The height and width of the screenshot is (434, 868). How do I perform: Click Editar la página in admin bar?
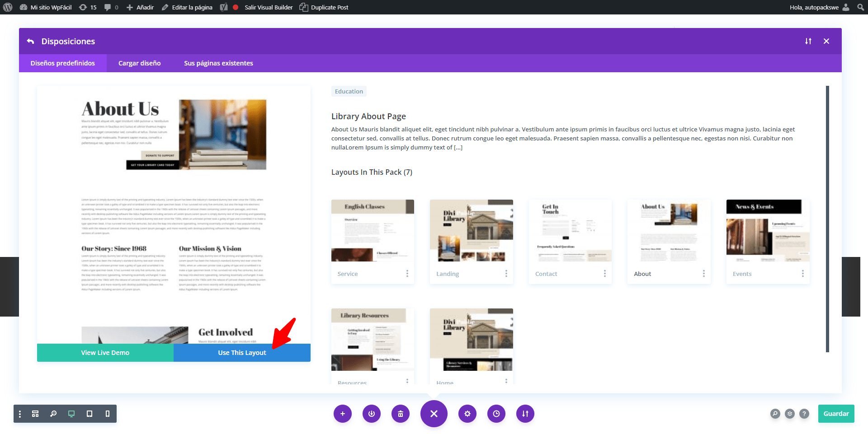187,7
